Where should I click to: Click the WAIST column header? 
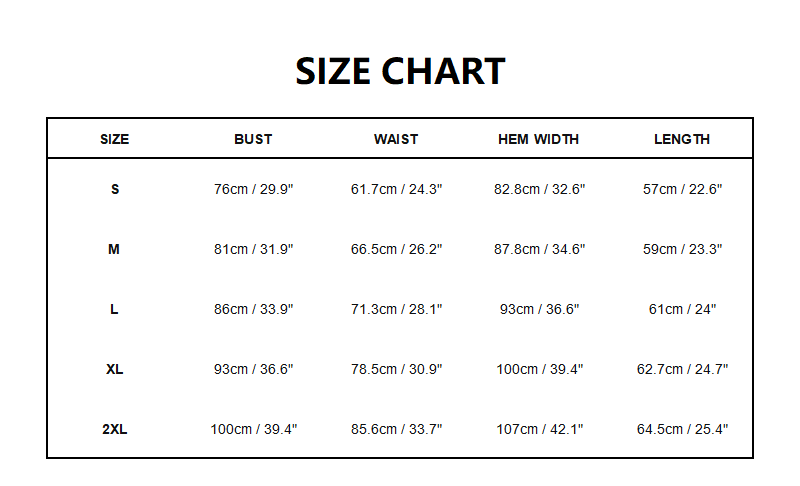click(396, 139)
